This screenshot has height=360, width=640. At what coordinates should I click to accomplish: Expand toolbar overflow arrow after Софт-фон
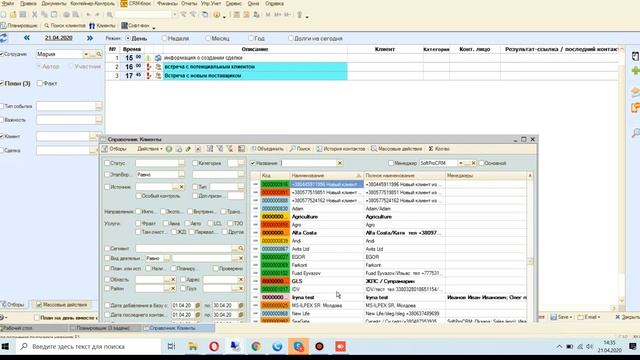[x=154, y=28]
